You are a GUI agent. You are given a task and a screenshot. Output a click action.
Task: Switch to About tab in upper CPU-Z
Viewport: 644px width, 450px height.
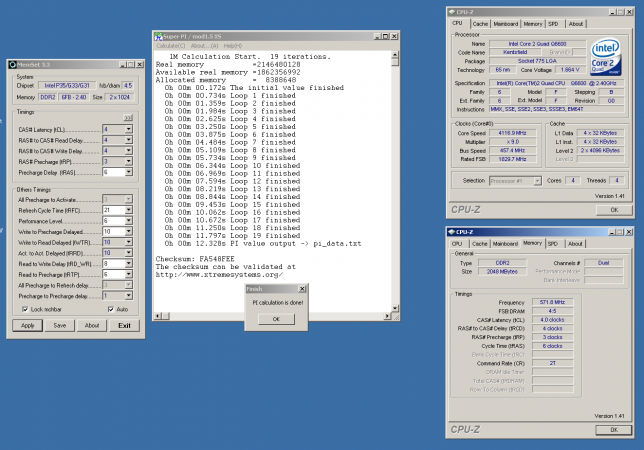(x=575, y=24)
